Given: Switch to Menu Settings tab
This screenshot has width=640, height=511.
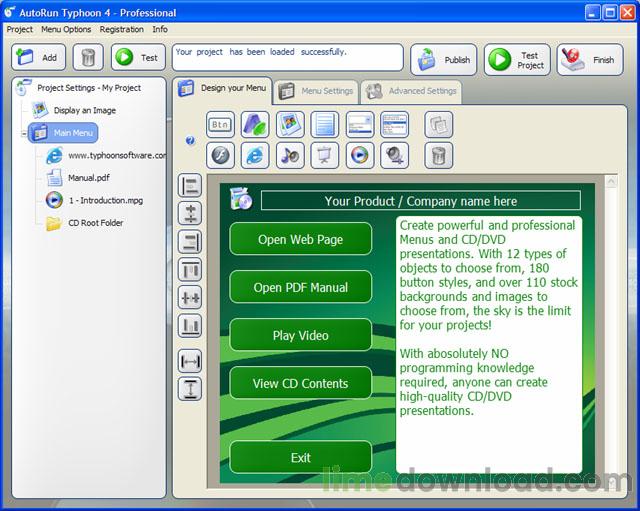Looking at the screenshot, I should tap(316, 91).
